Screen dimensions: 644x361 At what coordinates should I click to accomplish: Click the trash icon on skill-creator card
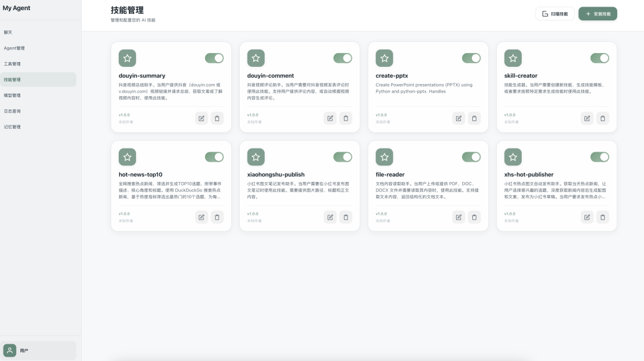(603, 118)
